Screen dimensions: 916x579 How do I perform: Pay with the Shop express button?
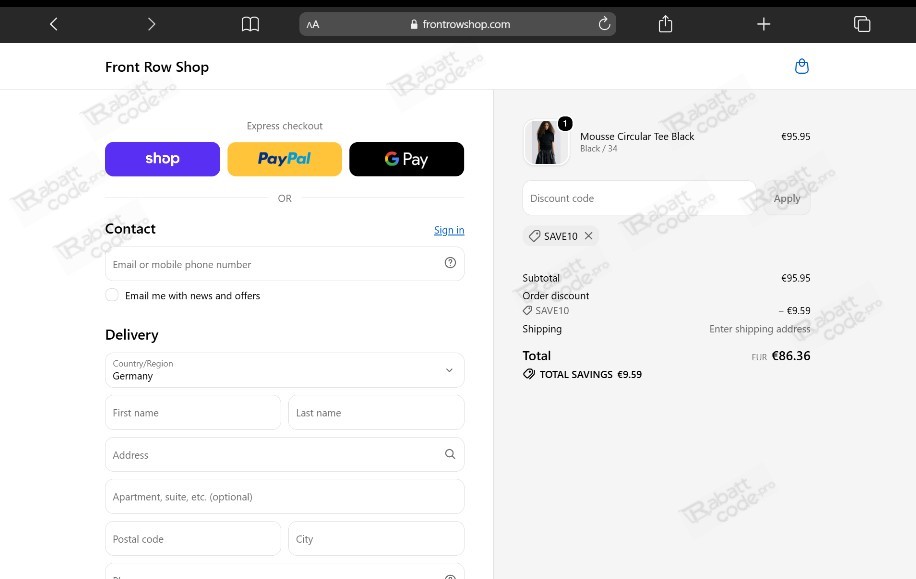(162, 159)
